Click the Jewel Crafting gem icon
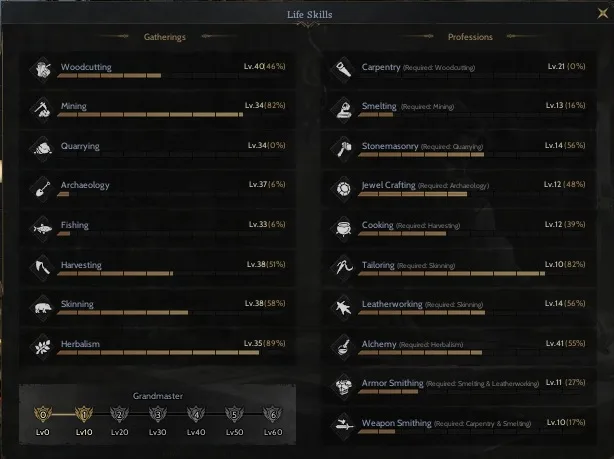Viewport: 614px width, 459px height. click(x=343, y=189)
